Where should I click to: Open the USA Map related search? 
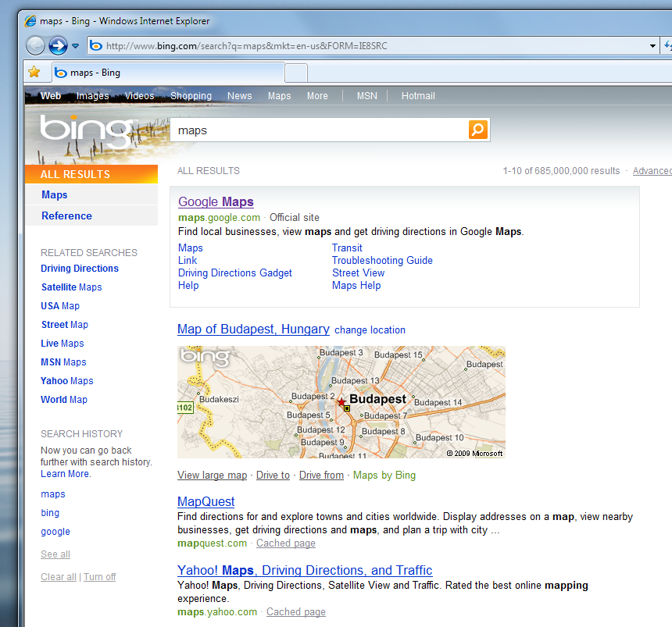click(x=60, y=306)
